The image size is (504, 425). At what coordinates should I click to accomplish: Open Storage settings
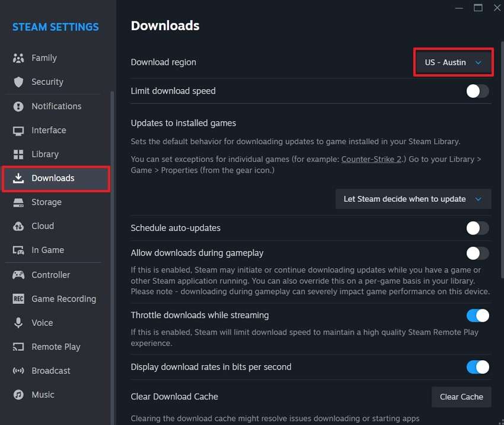tap(56, 202)
